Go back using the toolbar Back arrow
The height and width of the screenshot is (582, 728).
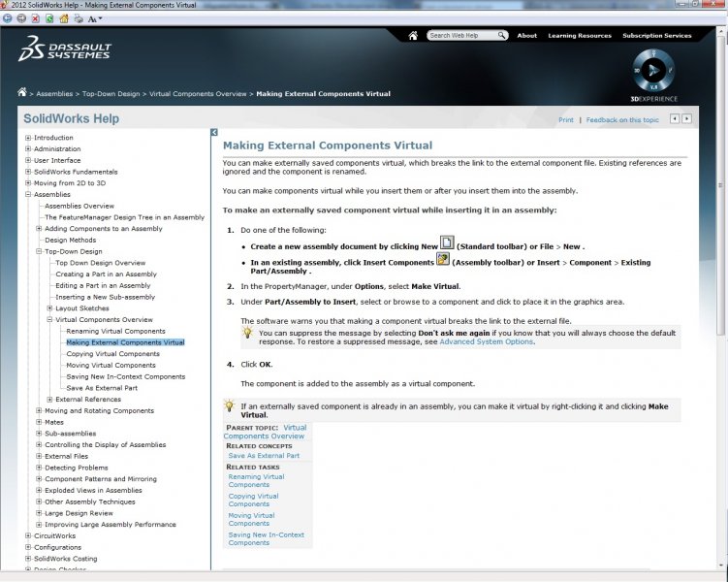(x=8, y=18)
